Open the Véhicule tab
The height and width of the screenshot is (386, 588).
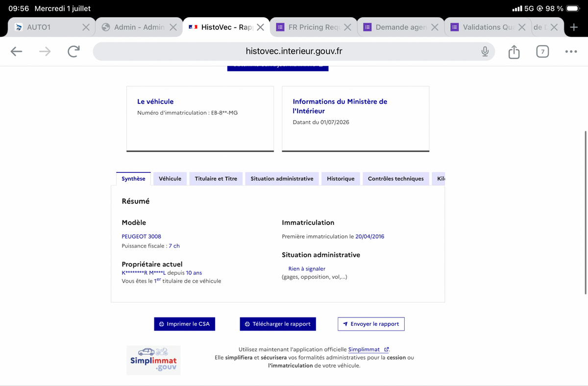[x=170, y=179]
